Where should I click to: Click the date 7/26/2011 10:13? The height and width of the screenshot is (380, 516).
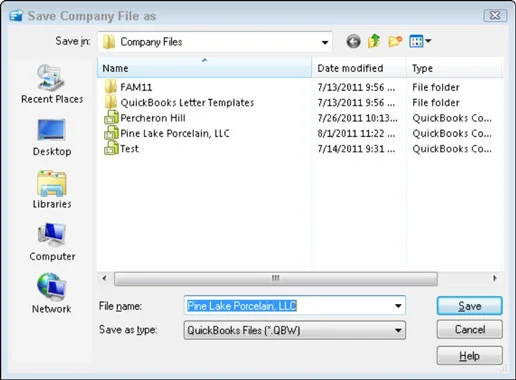(x=357, y=118)
